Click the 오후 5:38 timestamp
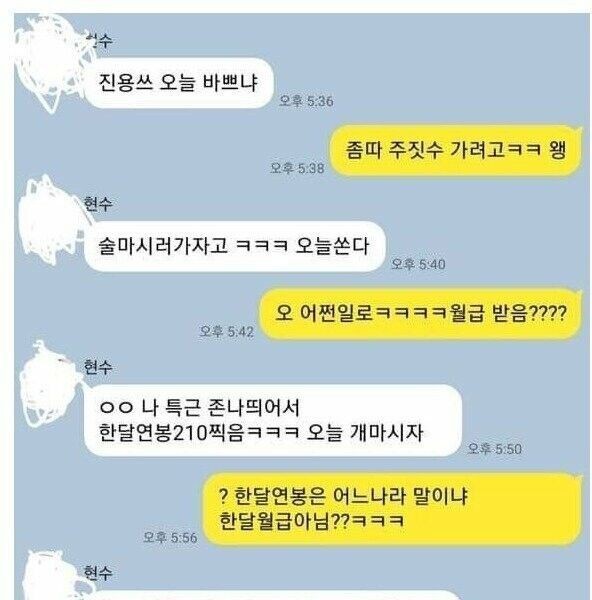Image resolution: width=592 pixels, height=600 pixels. click(297, 168)
